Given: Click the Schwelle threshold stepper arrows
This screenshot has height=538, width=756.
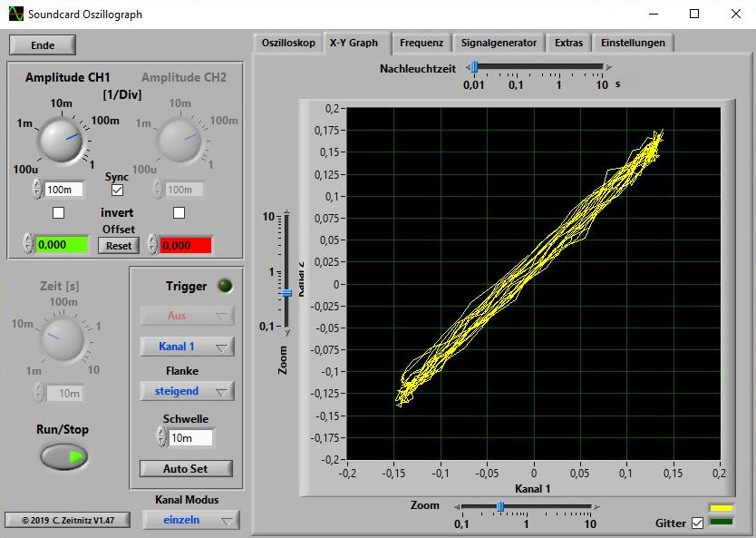Looking at the screenshot, I should (161, 437).
